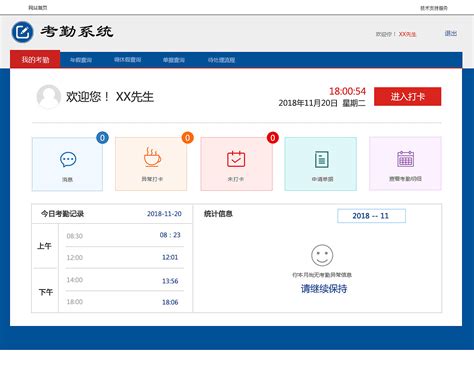Click the blue 0 badge on messages
The height and width of the screenshot is (366, 474).
(102, 138)
